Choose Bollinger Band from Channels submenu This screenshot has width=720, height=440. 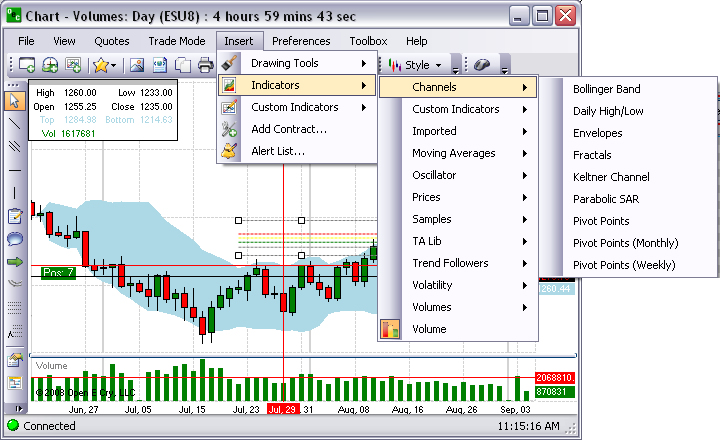click(x=606, y=89)
